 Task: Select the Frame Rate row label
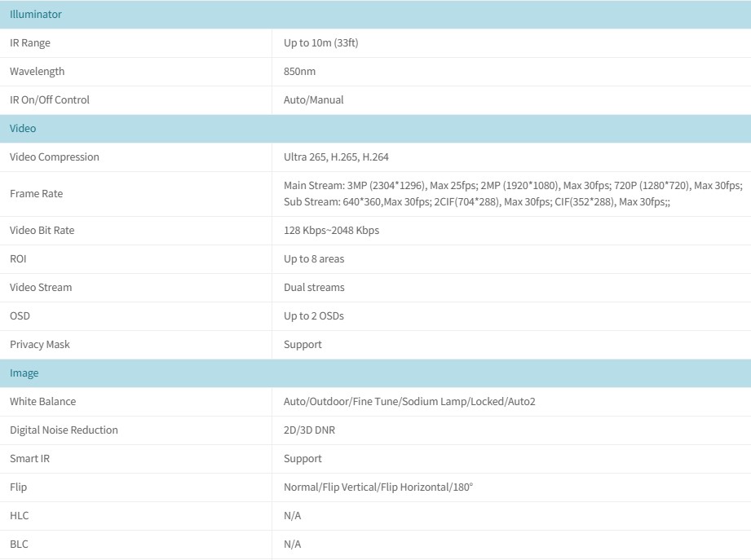(36, 194)
